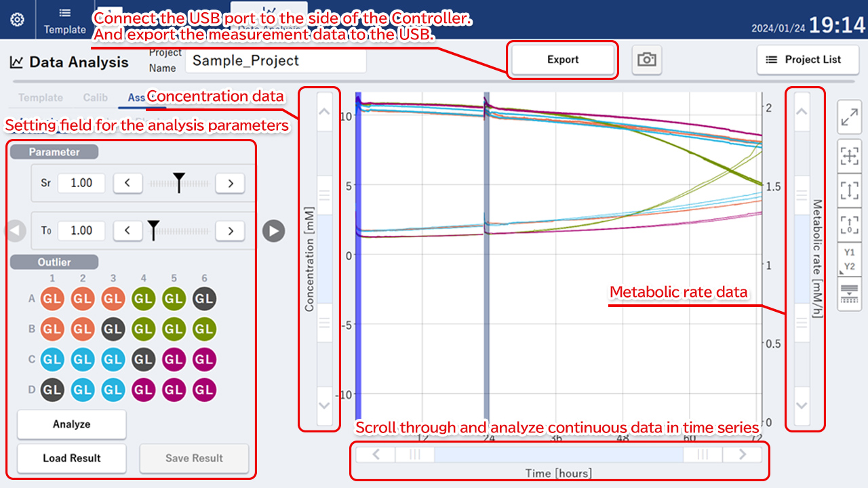The height and width of the screenshot is (488, 868).
Task: Open the Template tab in top bar
Action: point(64,20)
